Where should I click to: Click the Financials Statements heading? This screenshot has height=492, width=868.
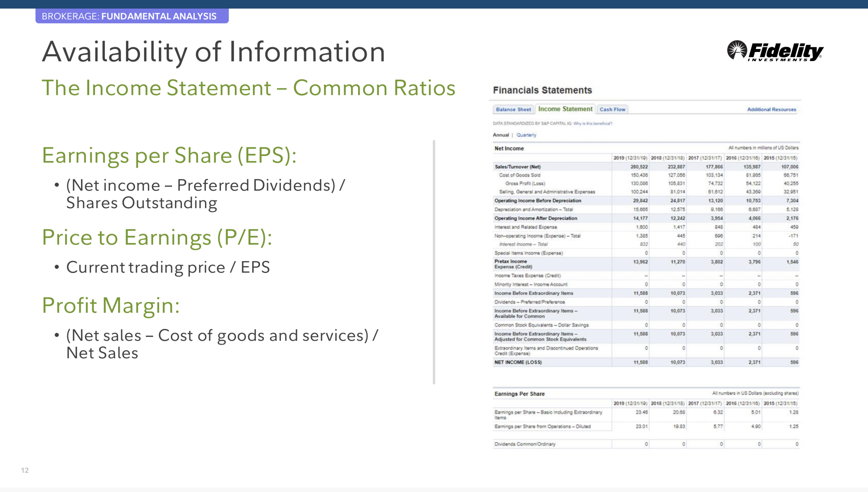pyautogui.click(x=542, y=90)
